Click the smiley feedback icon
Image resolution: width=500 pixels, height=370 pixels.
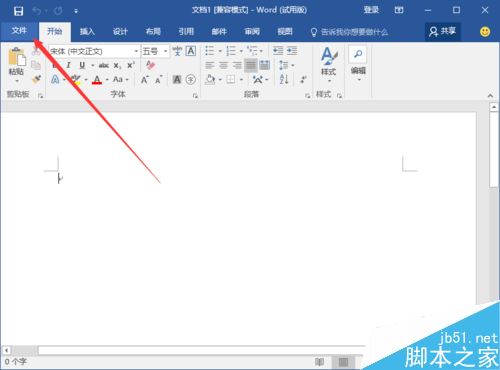pos(485,32)
